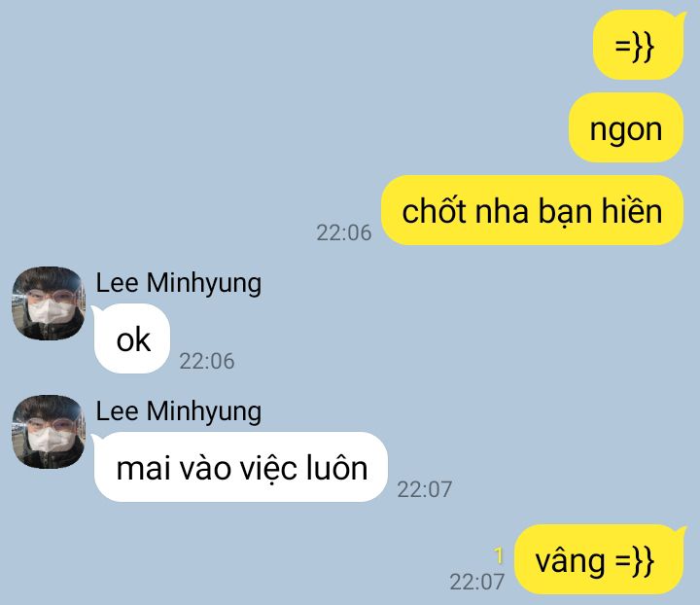
Task: Click the 22:06 timestamp next to "ok"
Action: (x=207, y=361)
